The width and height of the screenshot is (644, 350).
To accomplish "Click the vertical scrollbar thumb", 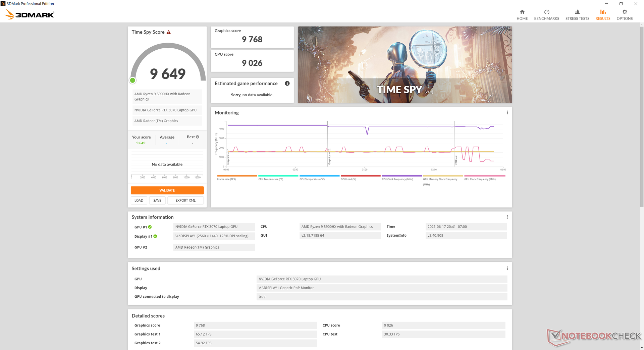I will pos(642,117).
